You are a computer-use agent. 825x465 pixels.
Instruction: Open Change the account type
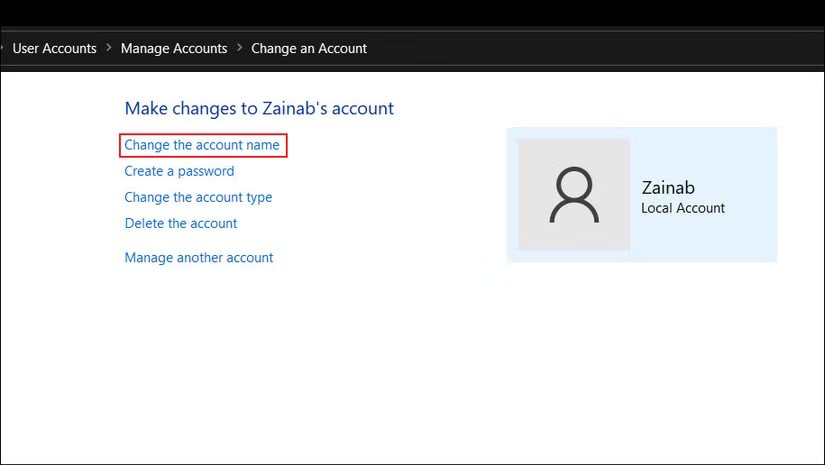(198, 197)
